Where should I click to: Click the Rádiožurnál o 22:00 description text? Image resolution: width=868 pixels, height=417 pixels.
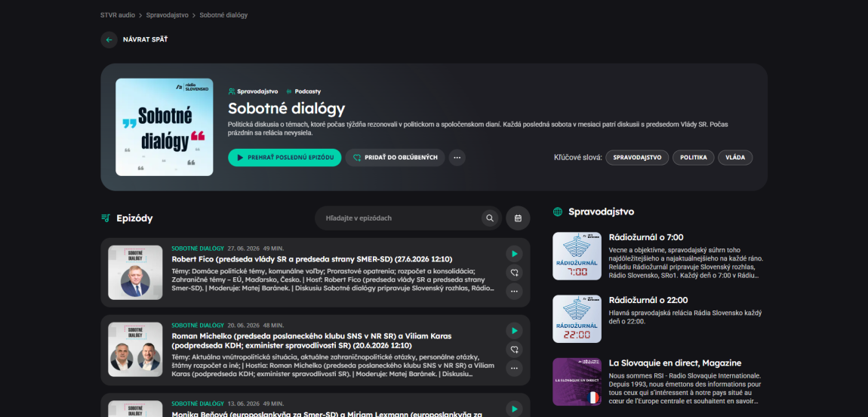[x=685, y=317]
